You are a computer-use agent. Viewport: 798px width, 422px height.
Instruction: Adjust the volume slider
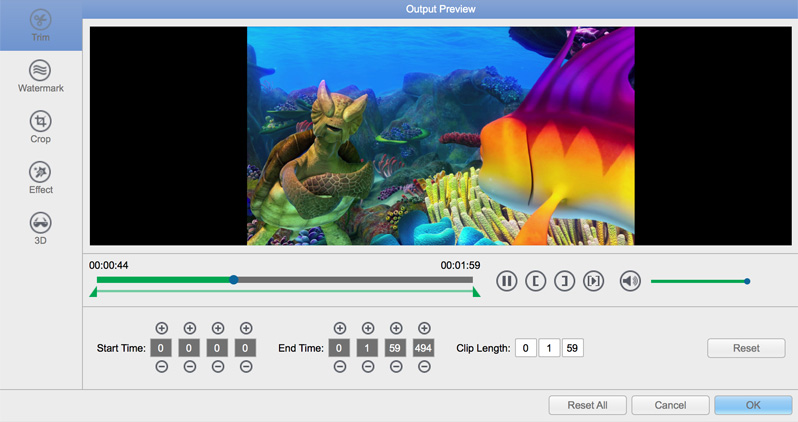click(x=747, y=281)
